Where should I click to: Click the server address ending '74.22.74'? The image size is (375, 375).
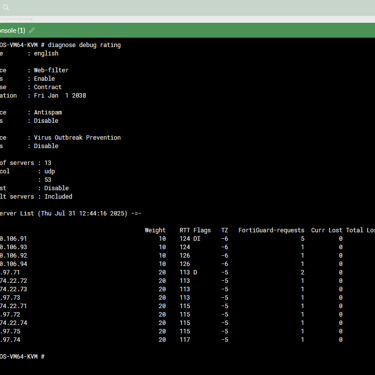(x=13, y=323)
